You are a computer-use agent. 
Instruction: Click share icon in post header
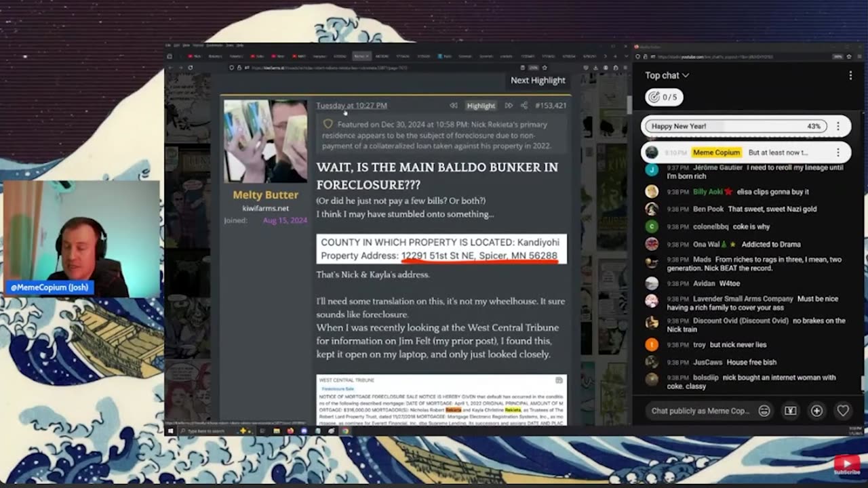click(524, 106)
